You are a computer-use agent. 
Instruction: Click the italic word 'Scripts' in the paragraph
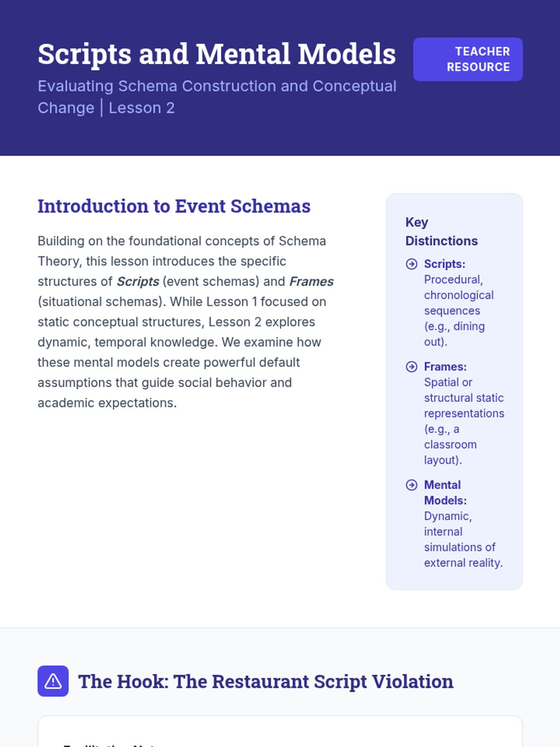click(x=138, y=282)
